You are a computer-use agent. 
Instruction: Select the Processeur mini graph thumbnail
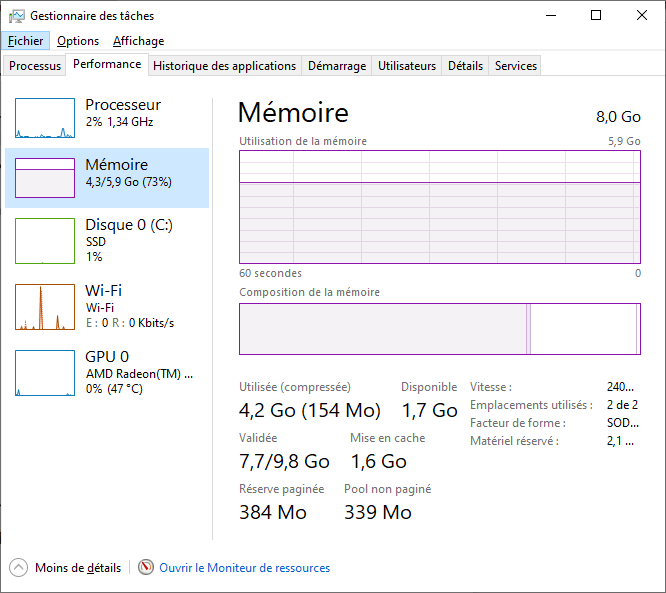coord(45,118)
